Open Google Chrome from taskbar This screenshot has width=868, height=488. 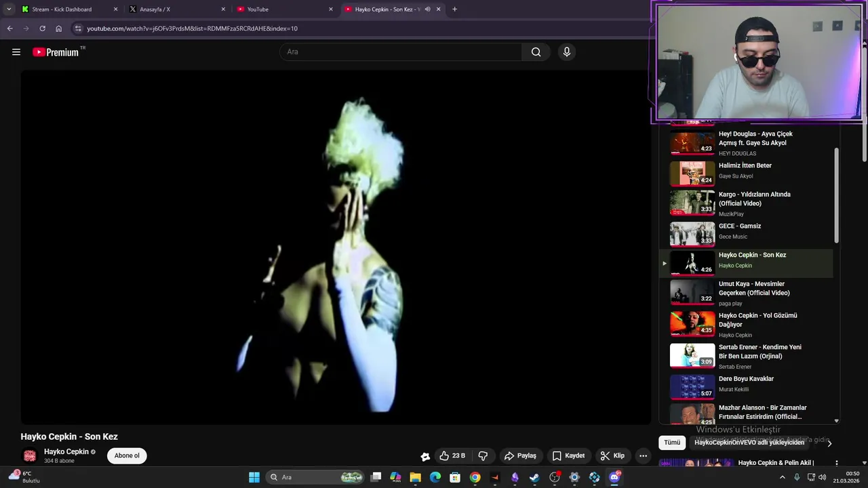click(475, 477)
